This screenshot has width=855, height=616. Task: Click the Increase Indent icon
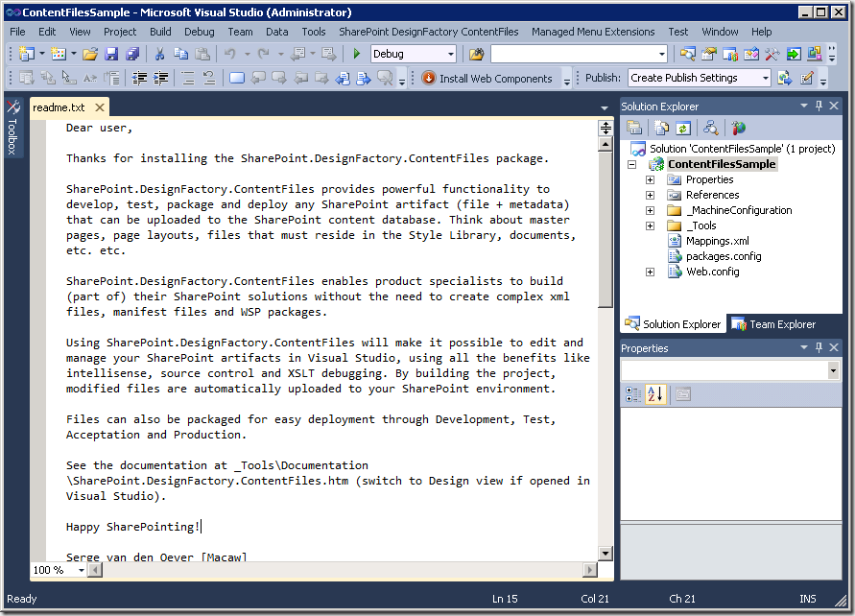pyautogui.click(x=161, y=78)
